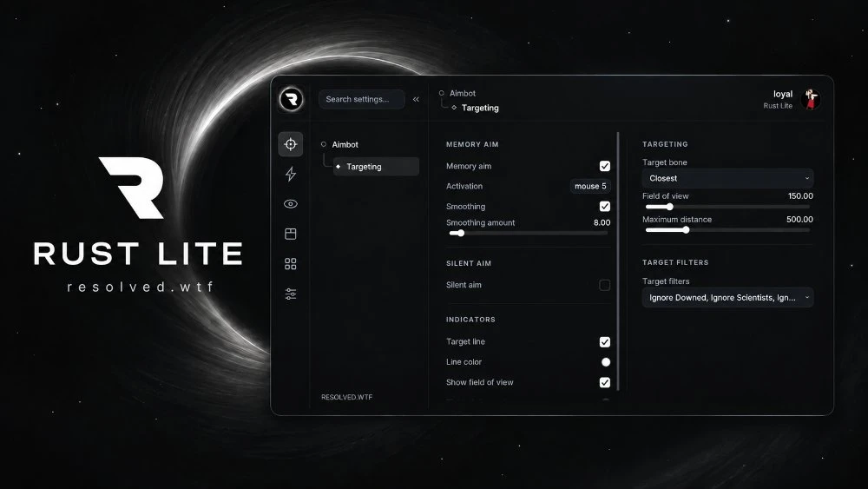This screenshot has height=489, width=868.
Task: Click the TARGETING section heading
Action: [665, 144]
